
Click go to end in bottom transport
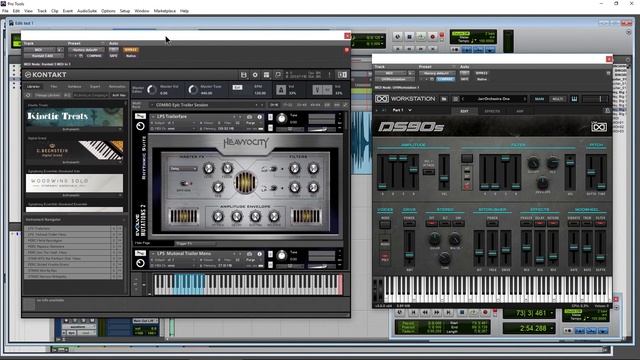tap(449, 312)
